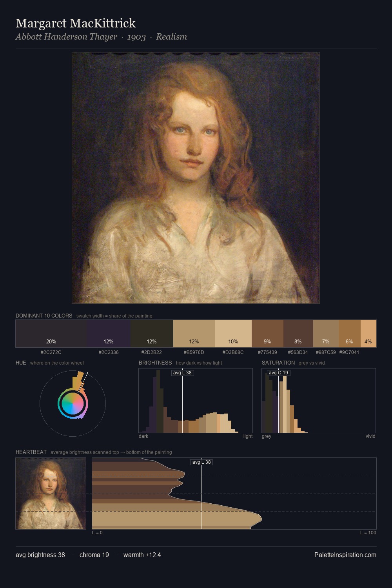392x588 pixels.
Task: Click the 'L = 100' axis label
Action: pos(368,533)
